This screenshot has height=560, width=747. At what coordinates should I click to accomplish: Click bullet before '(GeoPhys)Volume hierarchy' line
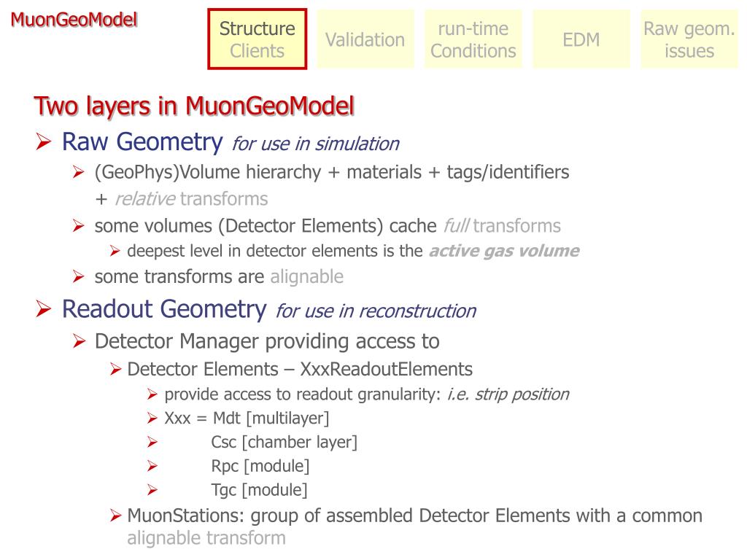point(79,172)
